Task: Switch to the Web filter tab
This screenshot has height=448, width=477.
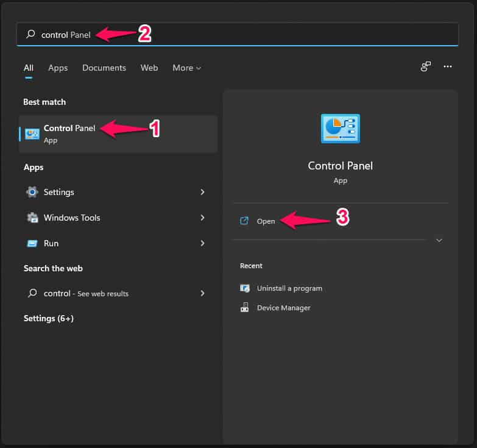Action: (x=149, y=68)
